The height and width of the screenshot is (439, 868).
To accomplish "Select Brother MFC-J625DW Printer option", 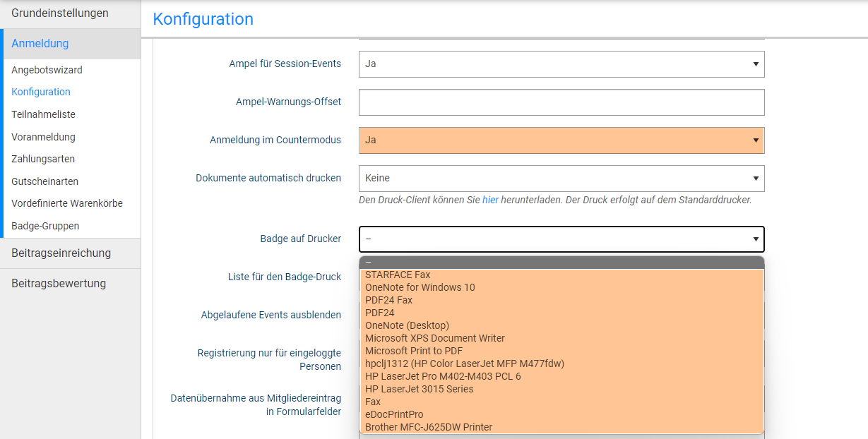I will (x=428, y=427).
